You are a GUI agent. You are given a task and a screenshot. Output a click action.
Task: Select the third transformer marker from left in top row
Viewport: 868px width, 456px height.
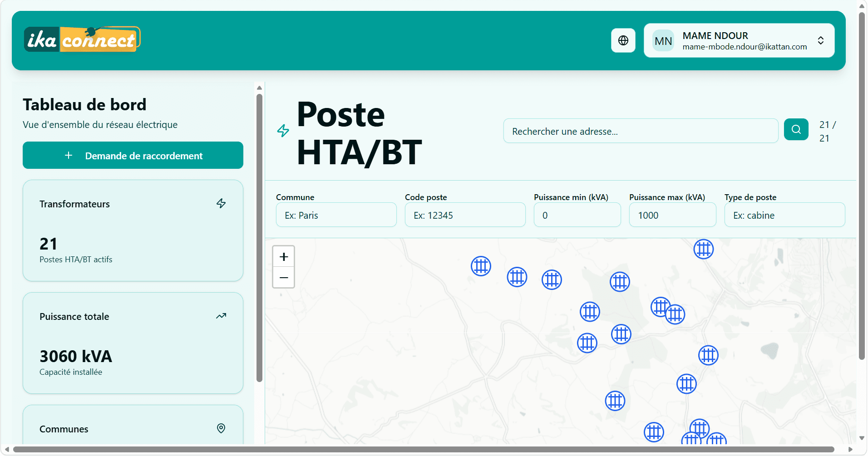point(552,279)
